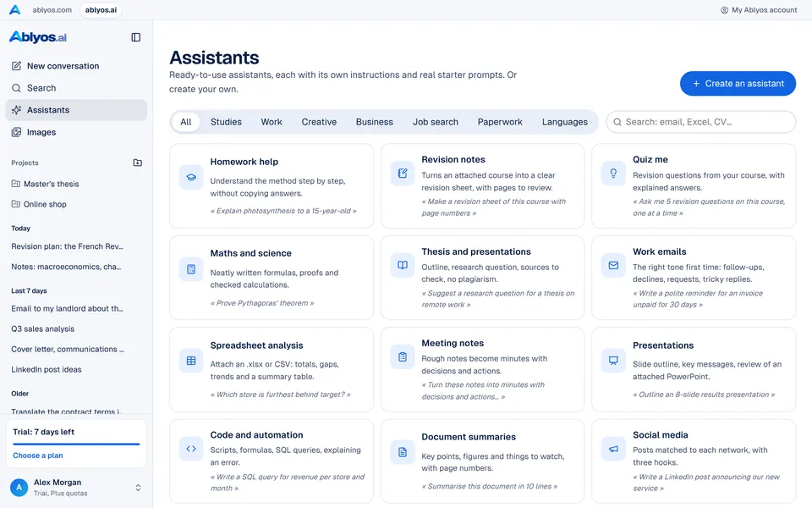Click the Trial: 7 days left label
The height and width of the screenshot is (508, 812).
click(43, 432)
